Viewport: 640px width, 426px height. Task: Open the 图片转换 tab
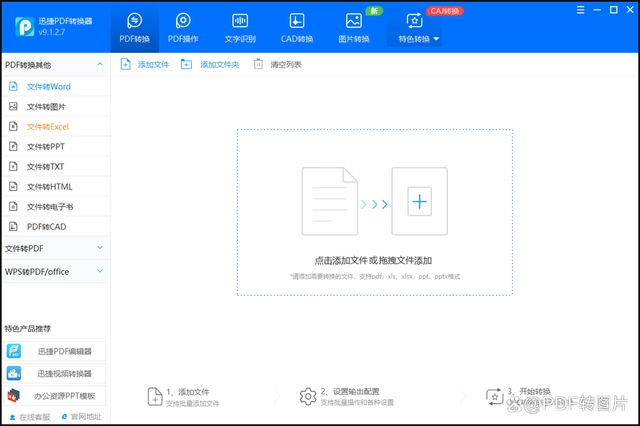pyautogui.click(x=353, y=28)
